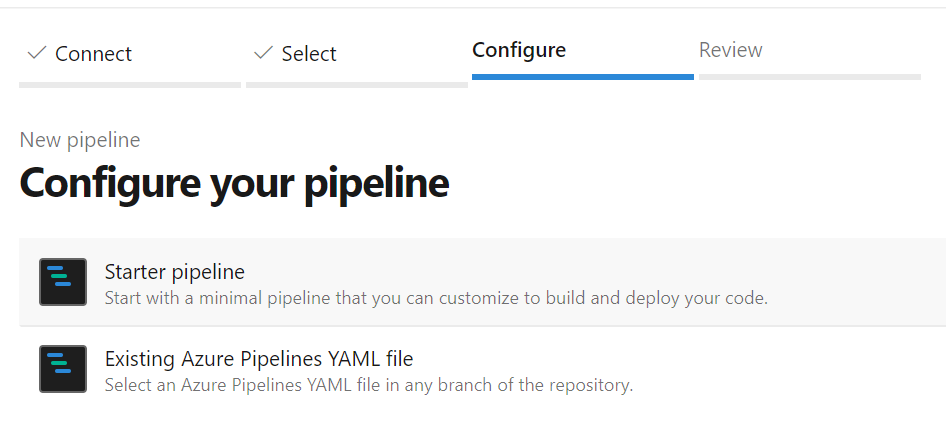Screen dimensions: 946x422
Task: Click the "Configure your pipeline" heading
Action: 234,183
